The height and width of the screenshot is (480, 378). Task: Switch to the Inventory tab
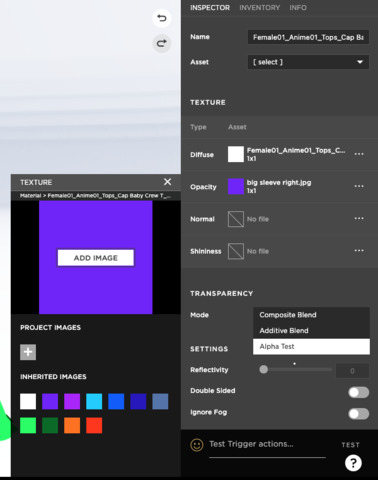coord(260,8)
